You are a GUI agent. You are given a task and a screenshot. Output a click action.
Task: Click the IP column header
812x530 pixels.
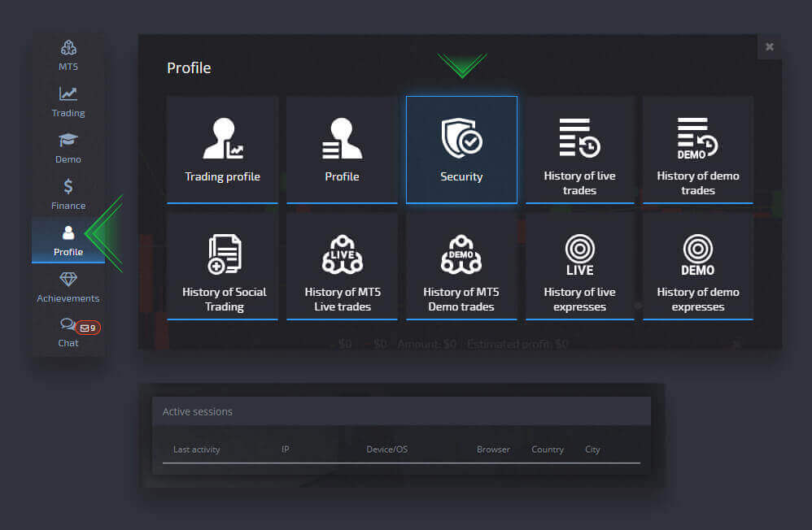(286, 450)
